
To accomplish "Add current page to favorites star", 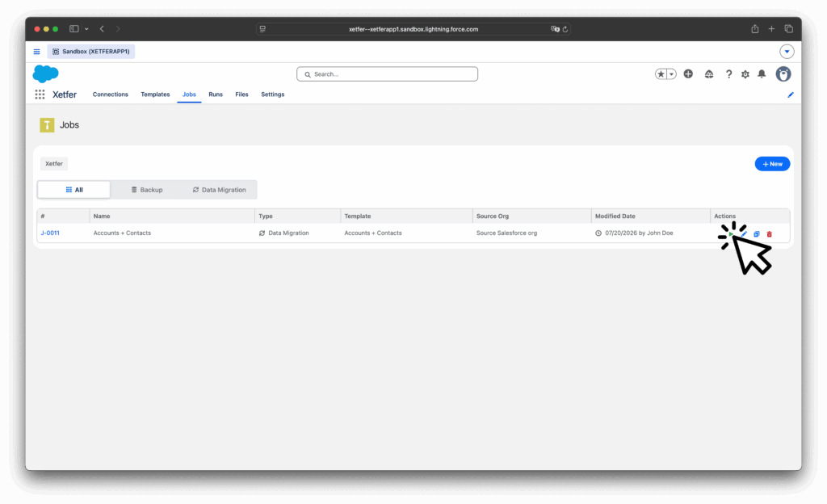I will point(661,74).
